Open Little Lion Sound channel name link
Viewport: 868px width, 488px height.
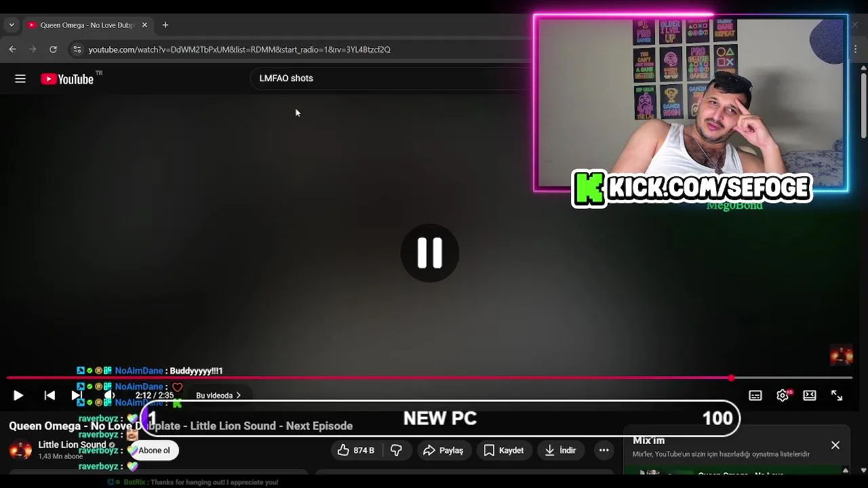72,445
